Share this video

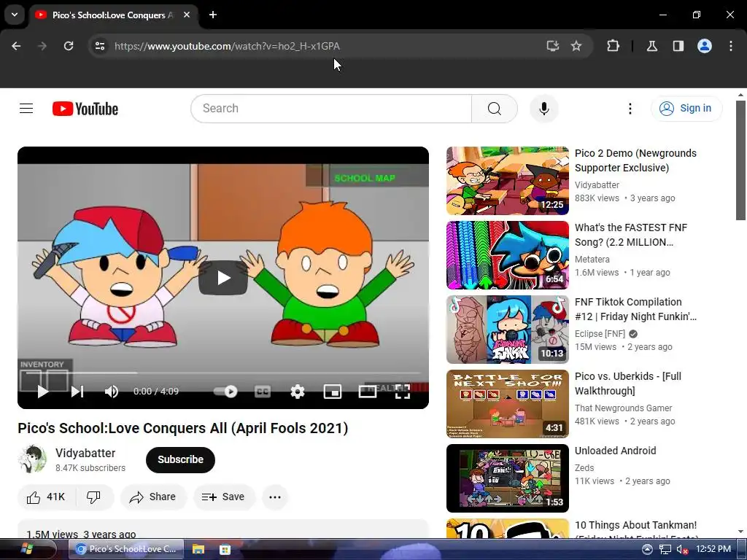click(153, 497)
